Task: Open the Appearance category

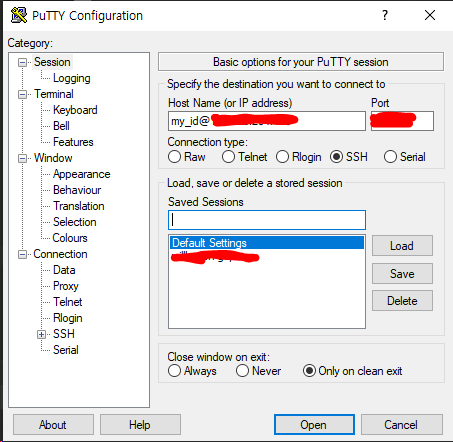Action: pyautogui.click(x=82, y=174)
